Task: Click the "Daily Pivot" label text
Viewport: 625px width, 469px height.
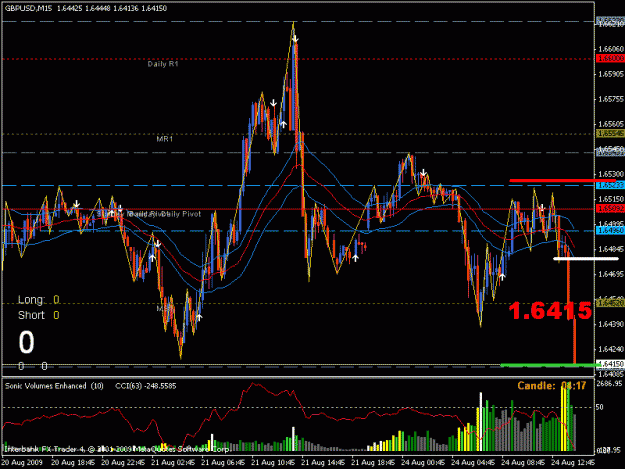Action: 181,214
